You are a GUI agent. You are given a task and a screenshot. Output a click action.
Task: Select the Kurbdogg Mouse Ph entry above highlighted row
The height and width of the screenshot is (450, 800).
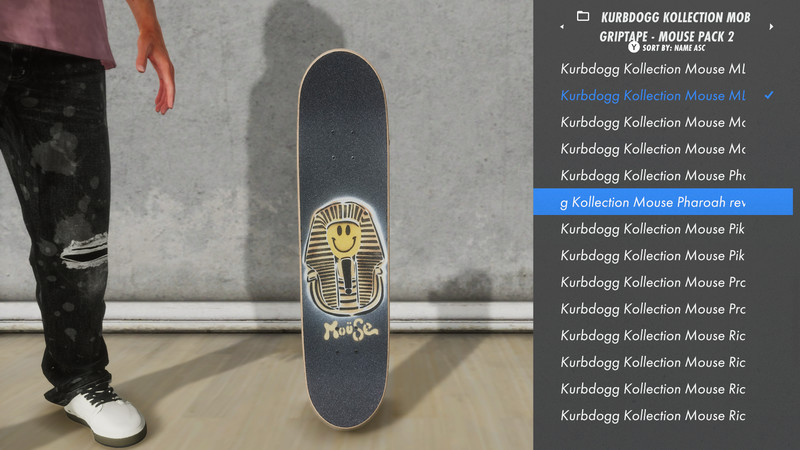(x=653, y=175)
